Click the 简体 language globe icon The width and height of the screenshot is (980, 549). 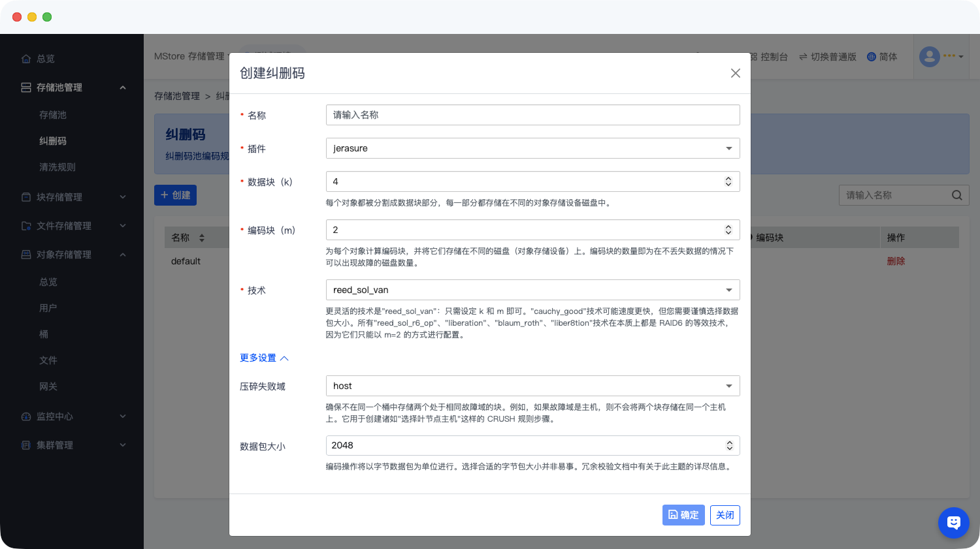[x=871, y=57]
